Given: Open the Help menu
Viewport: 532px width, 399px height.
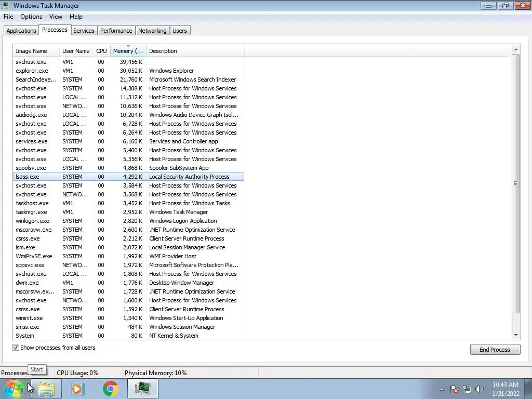Looking at the screenshot, I should click(76, 17).
